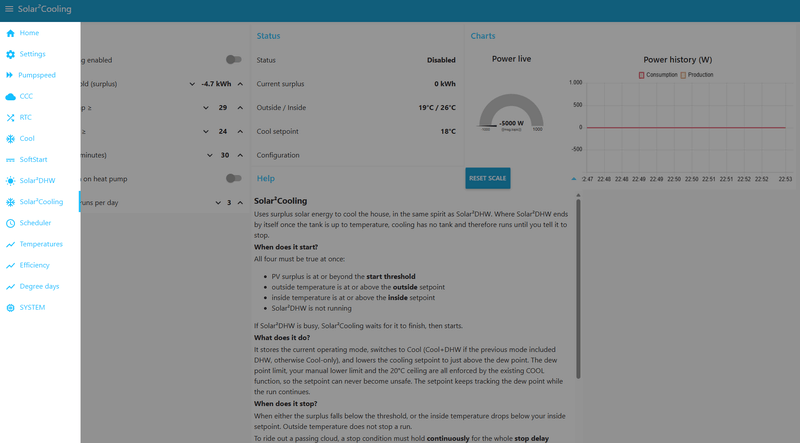Click the Solar²Cooling title in header
This screenshot has width=800, height=443.
[x=44, y=9]
